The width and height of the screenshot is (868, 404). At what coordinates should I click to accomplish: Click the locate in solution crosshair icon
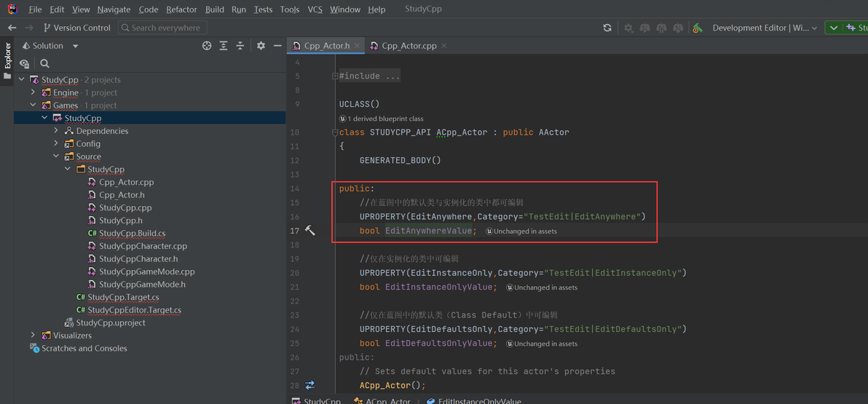pyautogui.click(x=207, y=46)
